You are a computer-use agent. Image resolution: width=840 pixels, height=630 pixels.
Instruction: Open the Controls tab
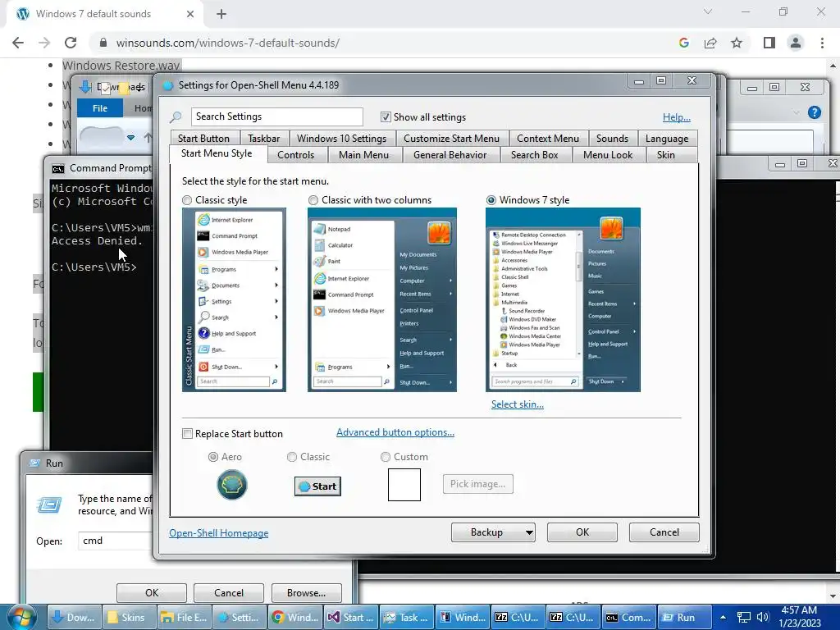pyautogui.click(x=295, y=155)
